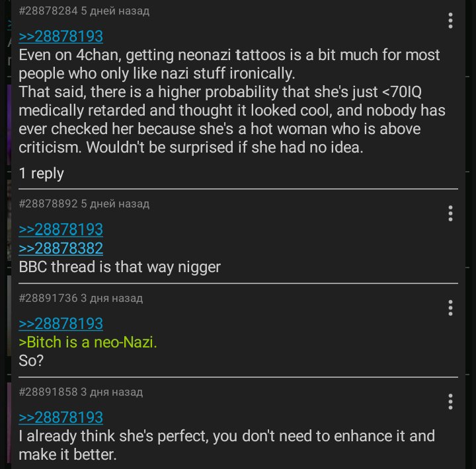Follow >>28878193 link in post #28878892
Image resolution: width=476 pixels, height=469 pixels.
61,229
